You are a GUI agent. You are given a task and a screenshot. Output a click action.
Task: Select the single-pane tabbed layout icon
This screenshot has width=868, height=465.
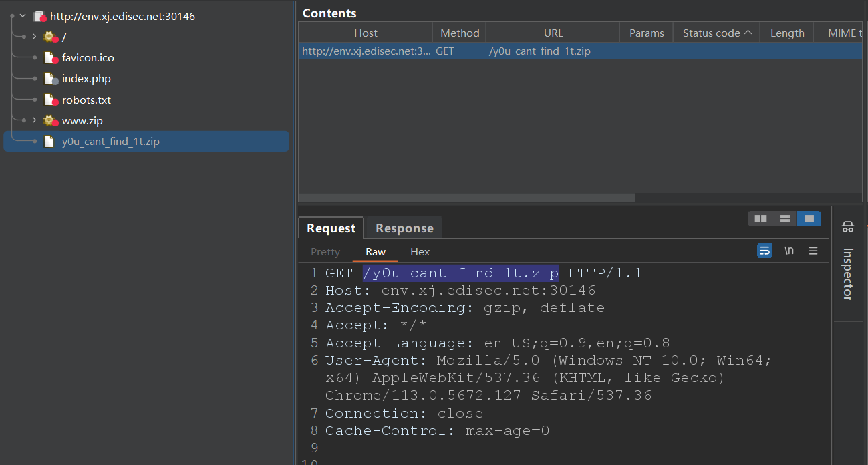point(809,218)
